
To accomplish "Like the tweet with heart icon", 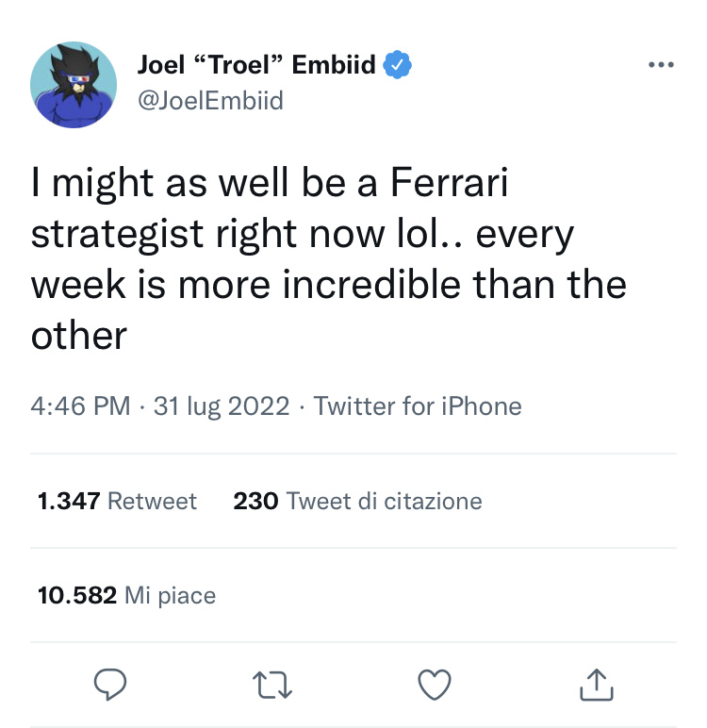I will (435, 685).
